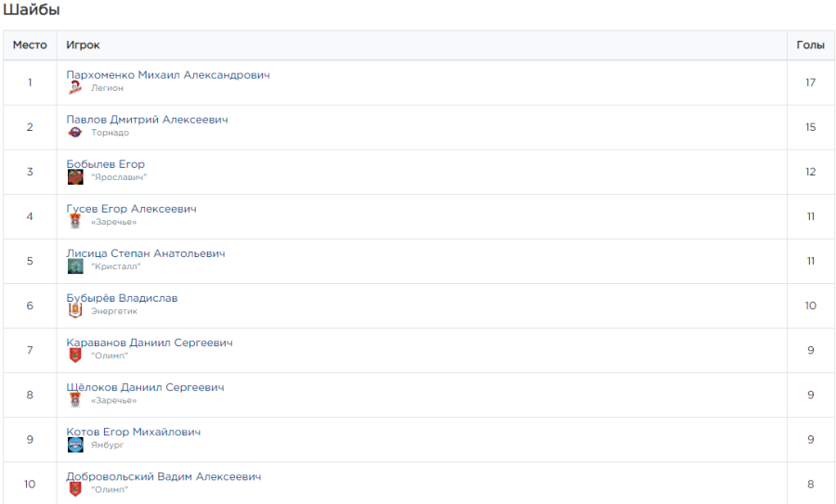Image resolution: width=836 pixels, height=504 pixels.
Task: Click the Игрок column header
Action: point(83,45)
